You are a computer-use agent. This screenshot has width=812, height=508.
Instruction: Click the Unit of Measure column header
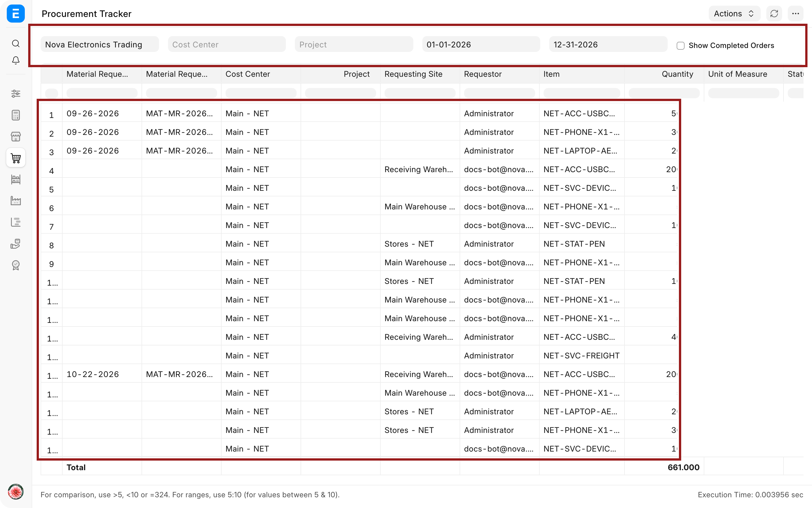tap(738, 74)
